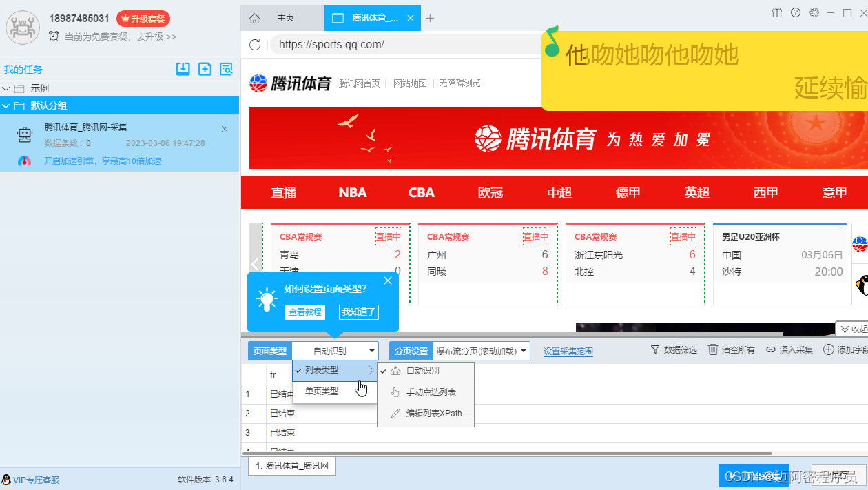Click the 添加字段 plus tool
The image size is (868, 490).
[x=846, y=350]
